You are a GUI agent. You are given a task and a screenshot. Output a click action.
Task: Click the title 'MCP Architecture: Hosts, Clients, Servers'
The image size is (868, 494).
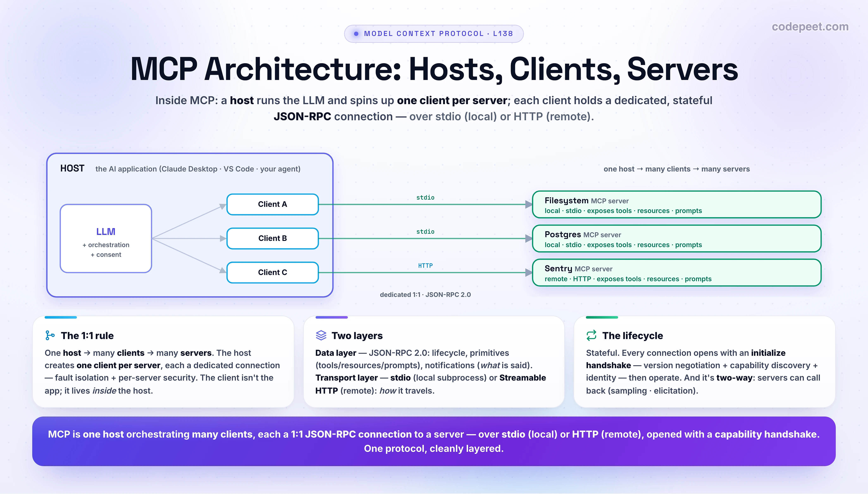pyautogui.click(x=434, y=69)
